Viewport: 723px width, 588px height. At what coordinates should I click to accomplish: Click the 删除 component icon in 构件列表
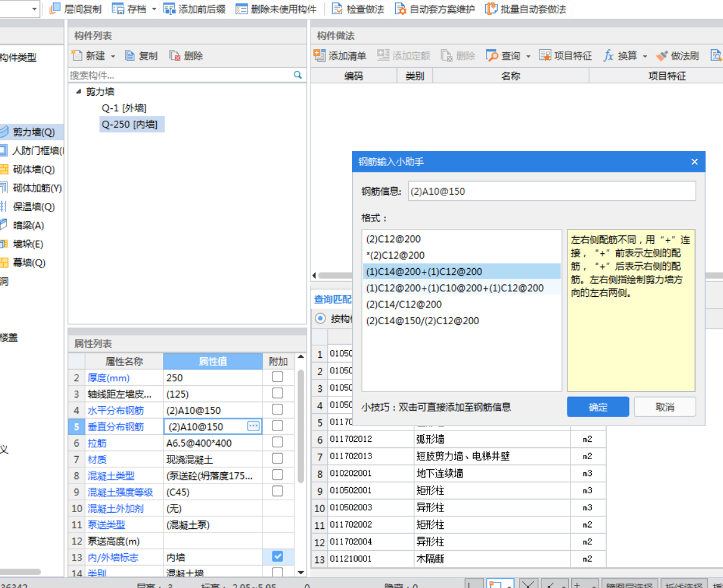click(175, 56)
